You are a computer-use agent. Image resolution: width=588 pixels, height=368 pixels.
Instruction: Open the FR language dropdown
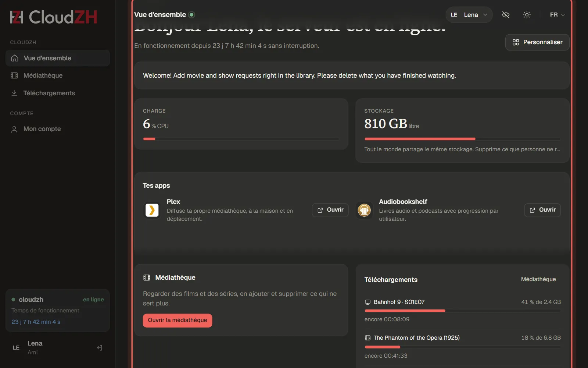(x=557, y=15)
